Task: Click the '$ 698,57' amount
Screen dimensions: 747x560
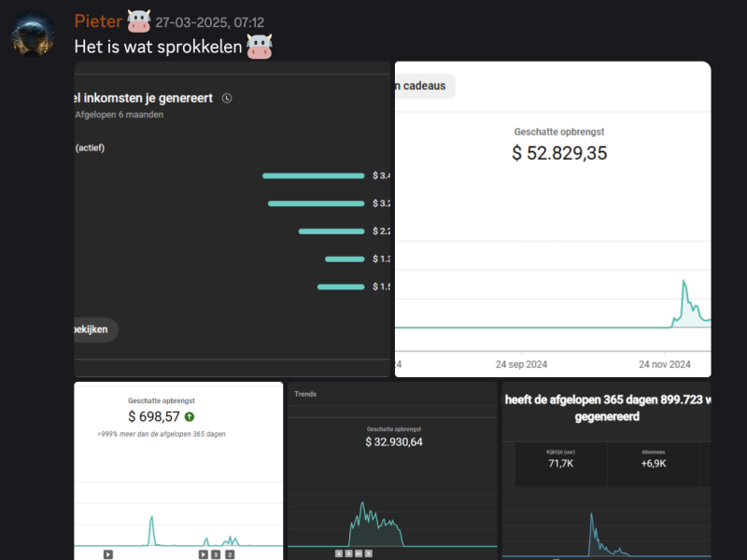Action: (154, 417)
